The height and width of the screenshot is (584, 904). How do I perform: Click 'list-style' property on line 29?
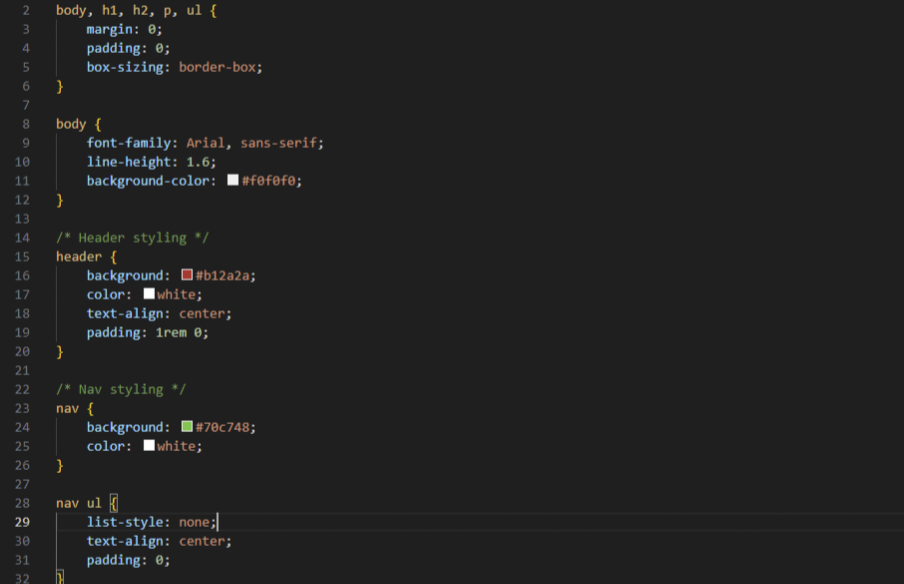click(125, 522)
